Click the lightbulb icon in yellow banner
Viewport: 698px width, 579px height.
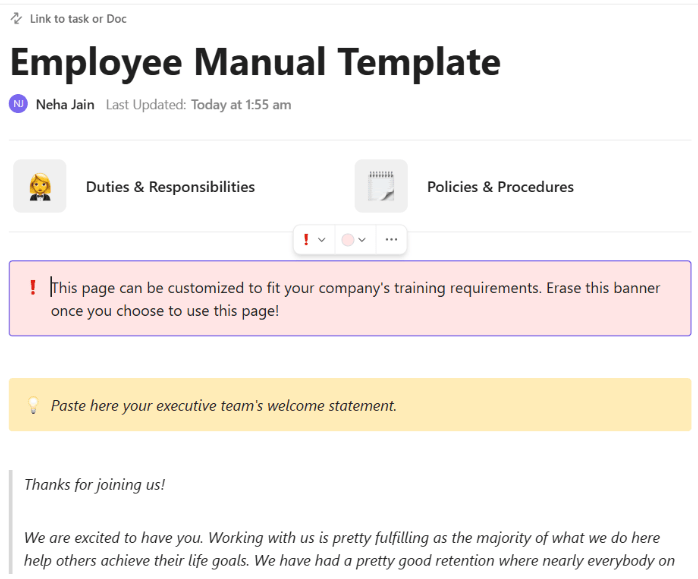(x=32, y=406)
